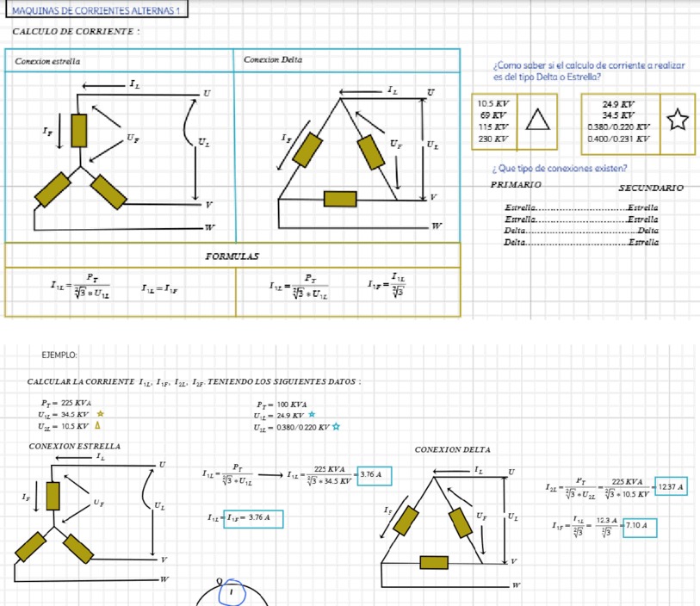Viewport: 700px width, 606px height.
Task: Click the EJEMPLO label
Action: click(x=59, y=355)
